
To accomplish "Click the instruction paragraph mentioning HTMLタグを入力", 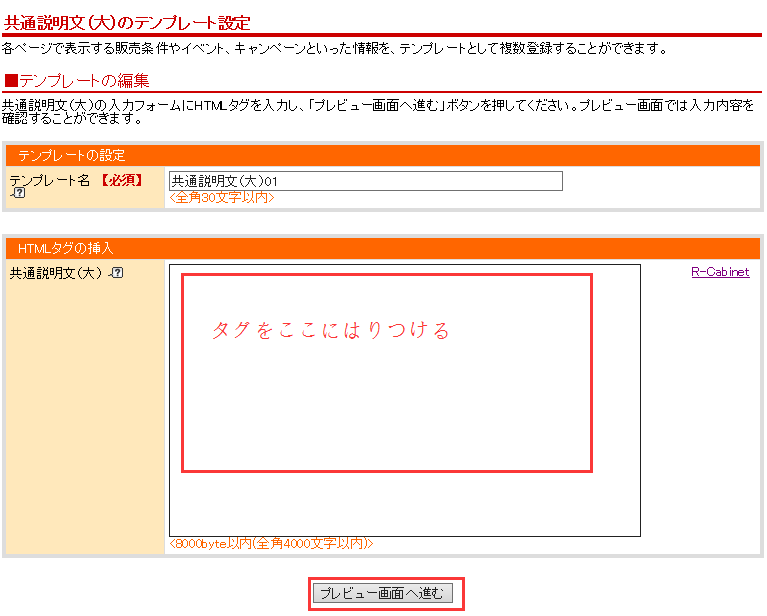I will tap(378, 111).
